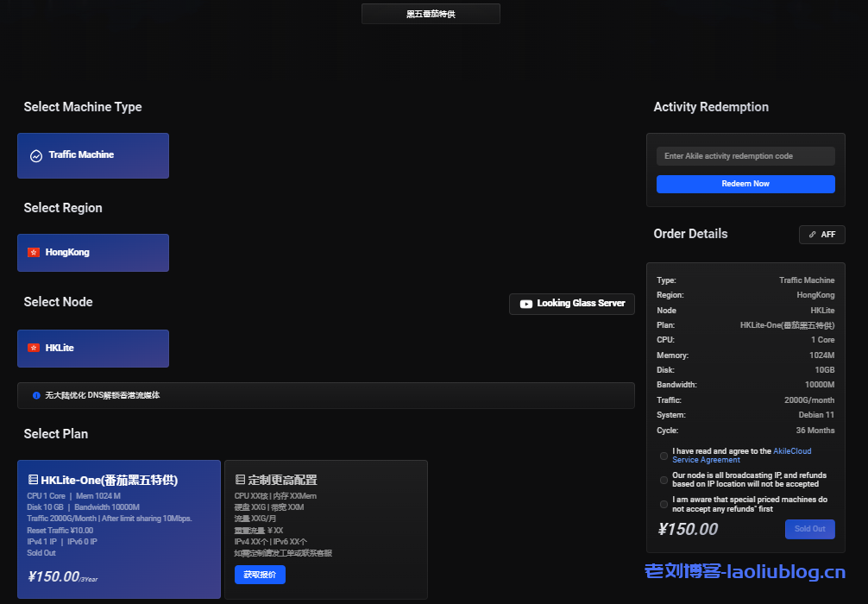Check the broadcasting IP no-refund acknowledgment
The image size is (868, 604).
click(x=664, y=480)
